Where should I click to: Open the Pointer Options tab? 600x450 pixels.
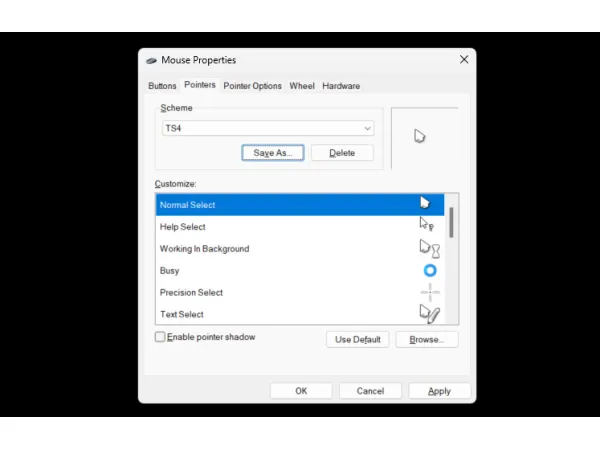click(253, 86)
